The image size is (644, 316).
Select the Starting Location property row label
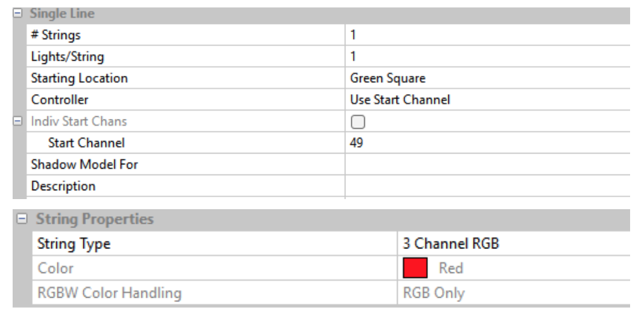click(79, 78)
